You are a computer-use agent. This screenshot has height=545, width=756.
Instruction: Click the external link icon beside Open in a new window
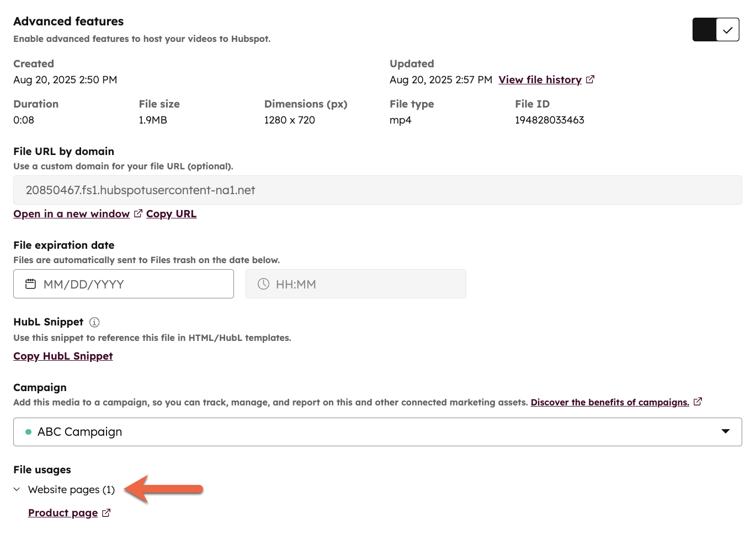coord(137,213)
